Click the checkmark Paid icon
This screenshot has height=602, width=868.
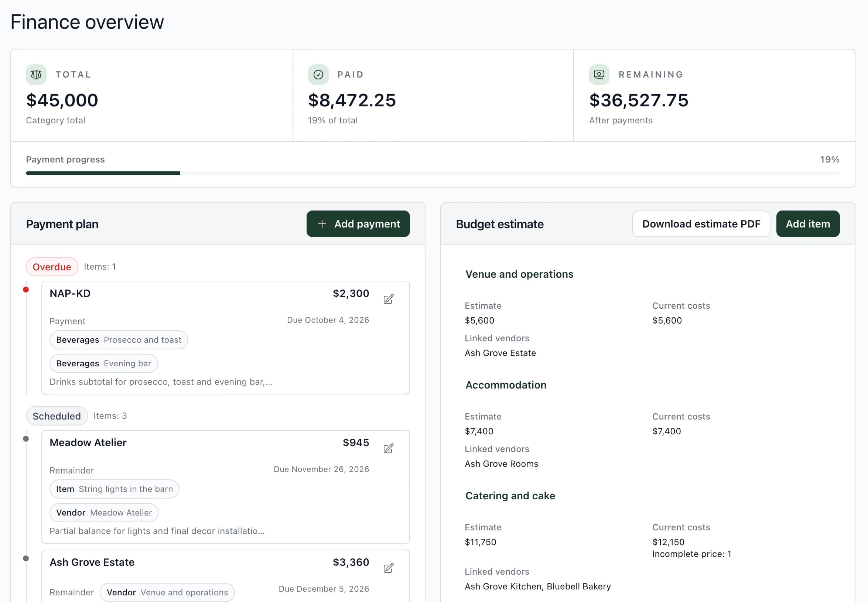(x=318, y=75)
